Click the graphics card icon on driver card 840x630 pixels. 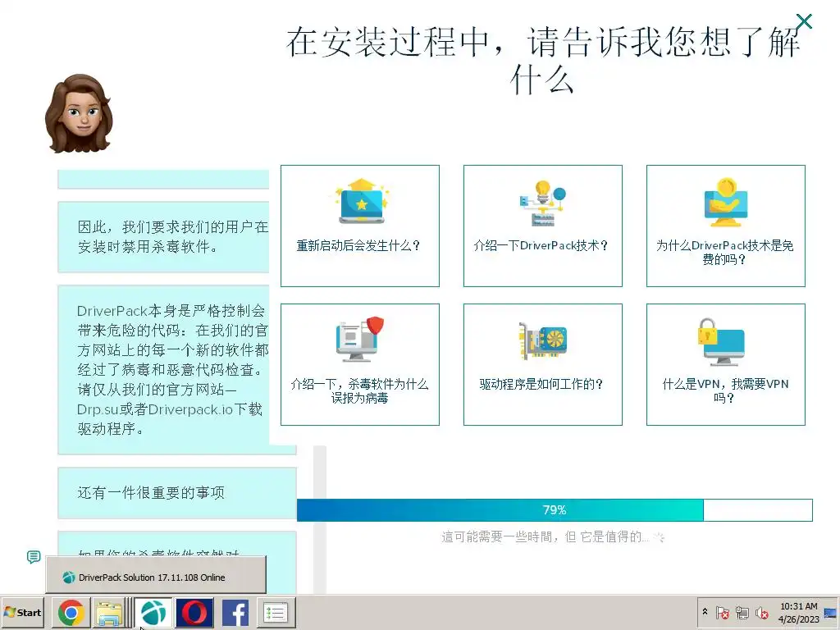[x=543, y=340]
